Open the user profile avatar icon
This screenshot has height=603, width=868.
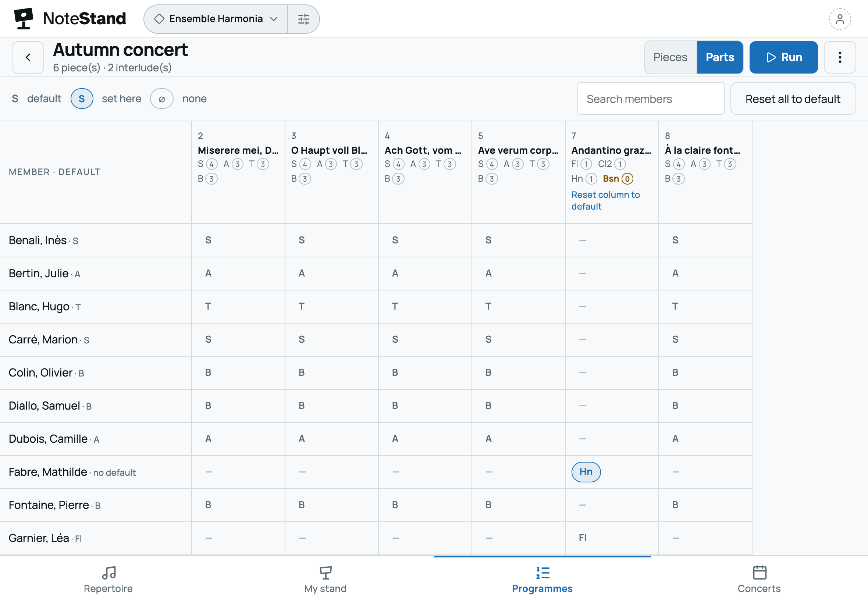coord(840,19)
